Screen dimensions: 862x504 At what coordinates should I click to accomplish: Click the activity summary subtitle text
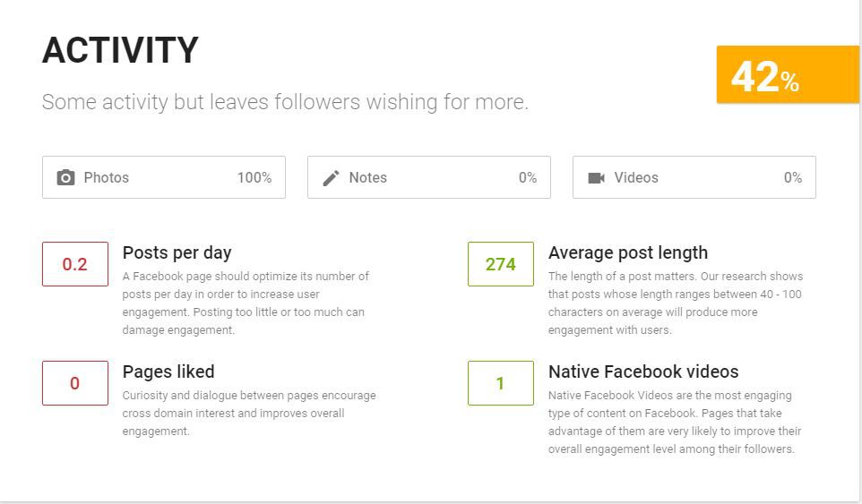tap(285, 102)
